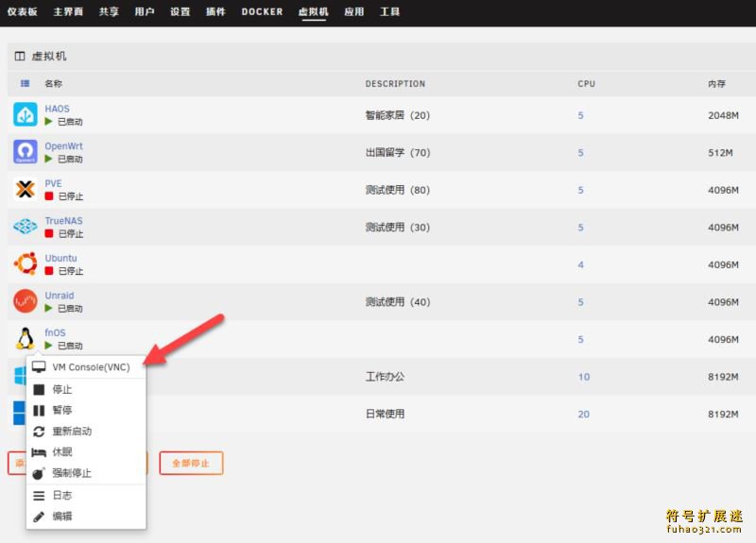Image resolution: width=756 pixels, height=543 pixels.
Task: Click the DESCRIPTION column header
Action: tap(395, 83)
